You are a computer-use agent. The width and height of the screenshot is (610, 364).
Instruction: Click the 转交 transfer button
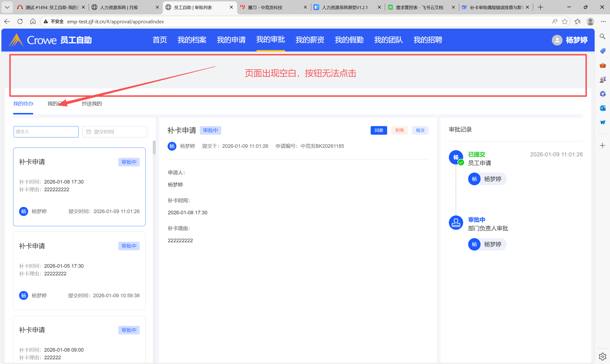pyautogui.click(x=420, y=130)
